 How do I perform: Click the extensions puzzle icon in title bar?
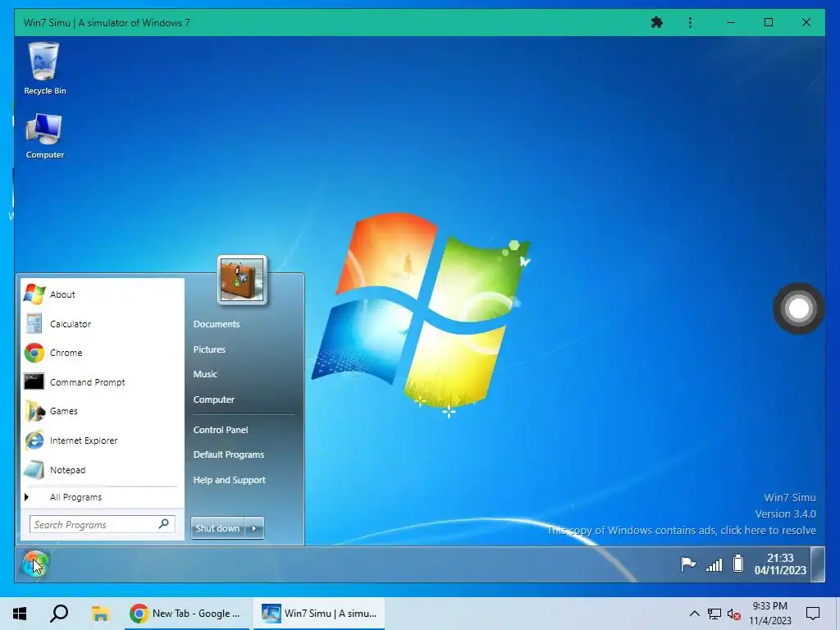[657, 22]
